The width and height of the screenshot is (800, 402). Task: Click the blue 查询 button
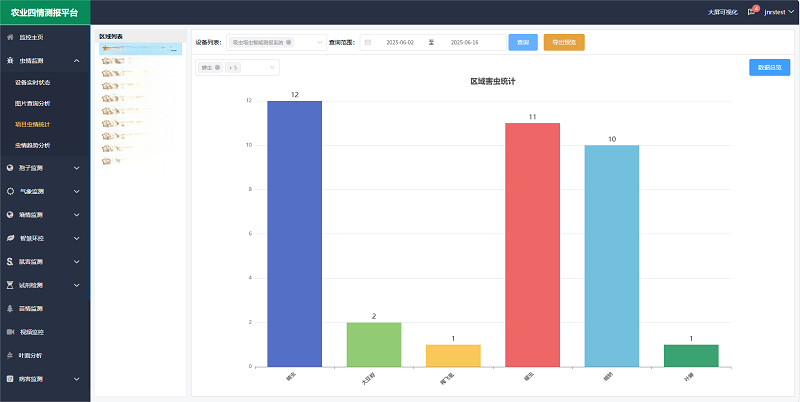point(522,42)
